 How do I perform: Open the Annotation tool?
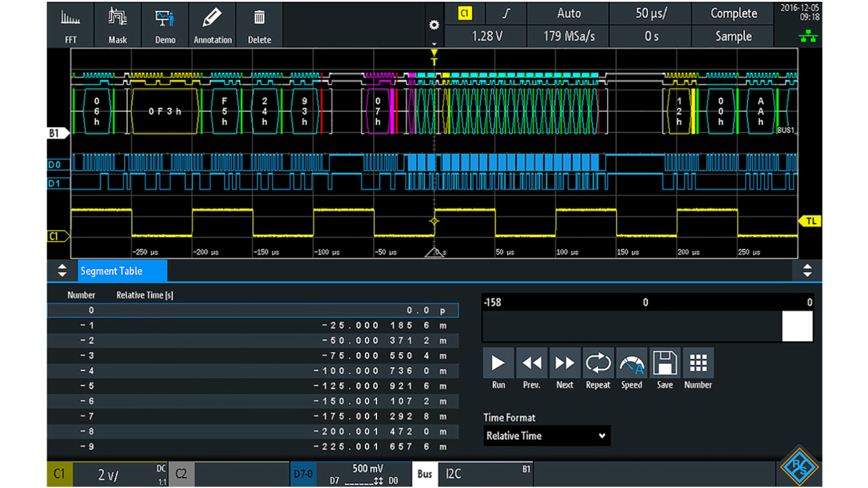[212, 24]
